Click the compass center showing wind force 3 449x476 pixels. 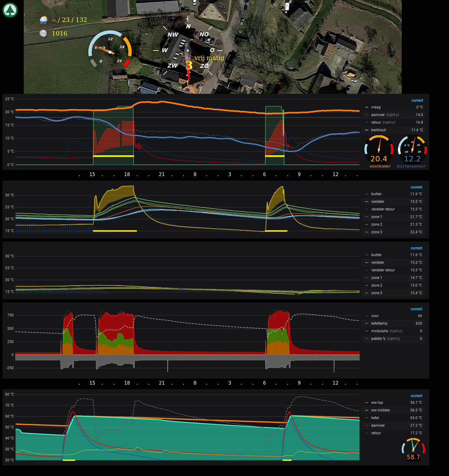pos(189,65)
